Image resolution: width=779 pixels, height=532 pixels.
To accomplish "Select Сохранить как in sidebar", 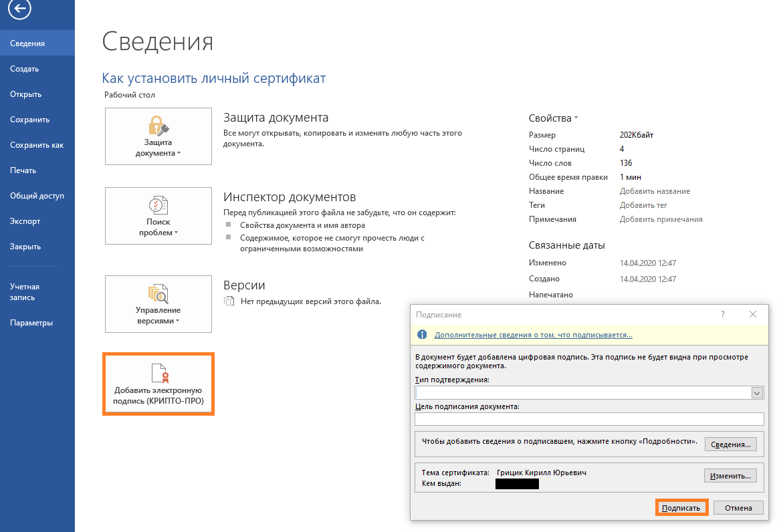I will pyautogui.click(x=37, y=145).
